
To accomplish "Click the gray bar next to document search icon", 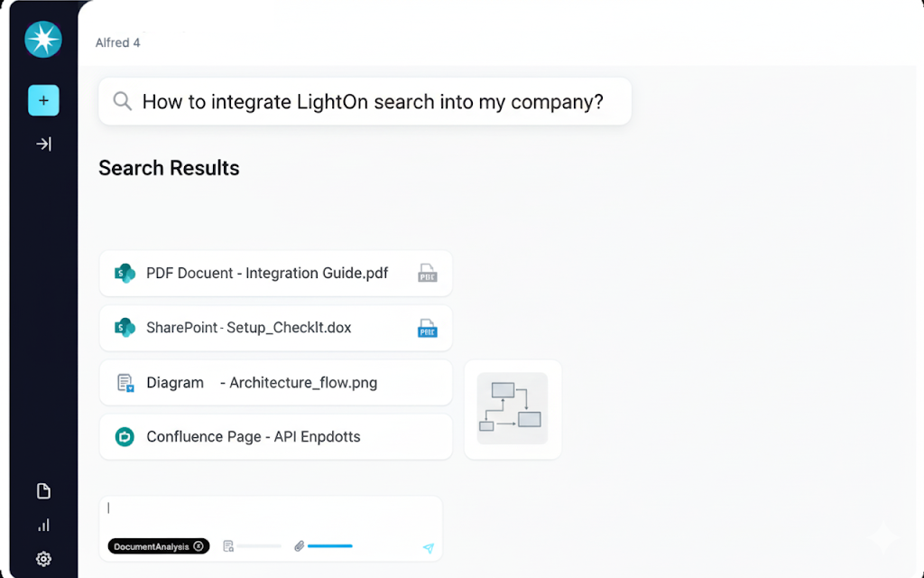I will [259, 546].
